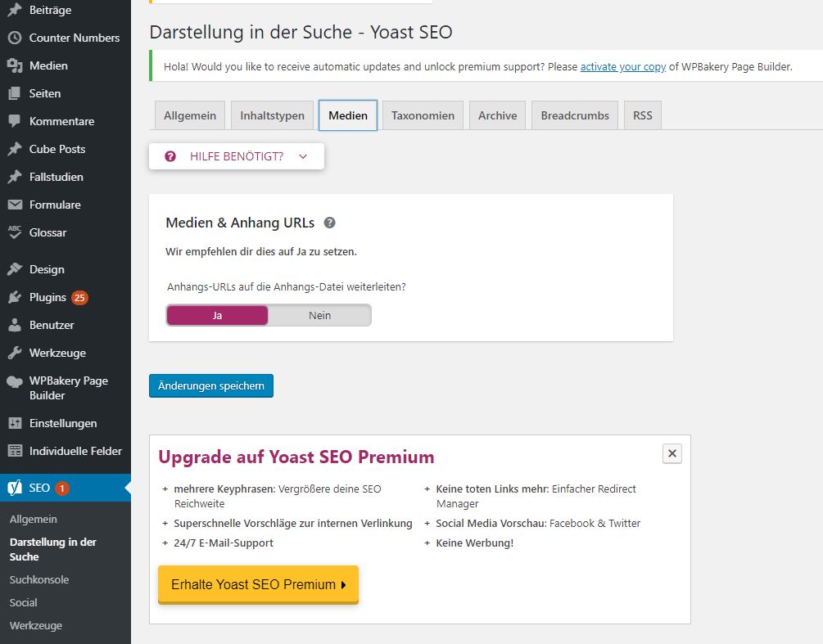Click the Formulare envelope icon
The width and height of the screenshot is (823, 644).
(x=15, y=205)
